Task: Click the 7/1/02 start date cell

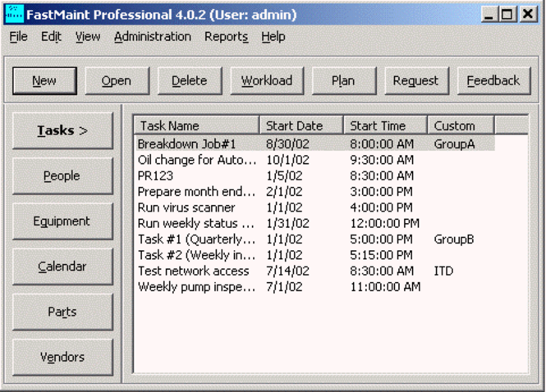Action: tap(284, 287)
